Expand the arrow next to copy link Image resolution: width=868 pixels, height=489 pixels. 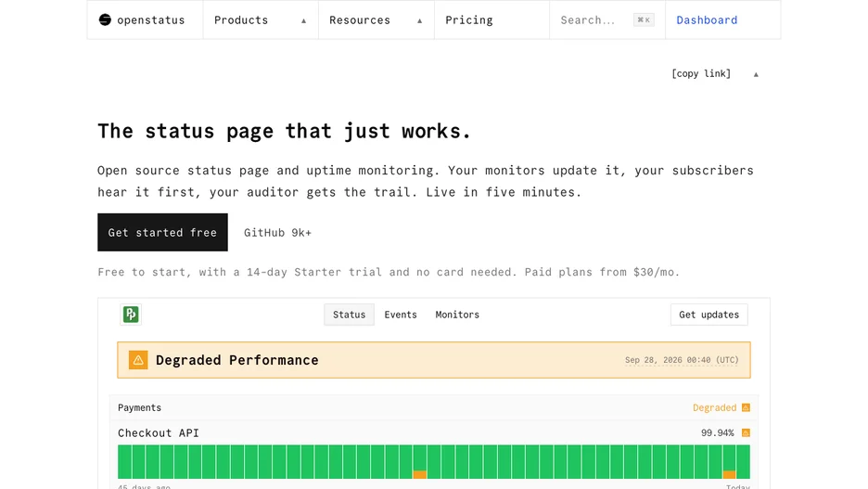[x=756, y=74]
